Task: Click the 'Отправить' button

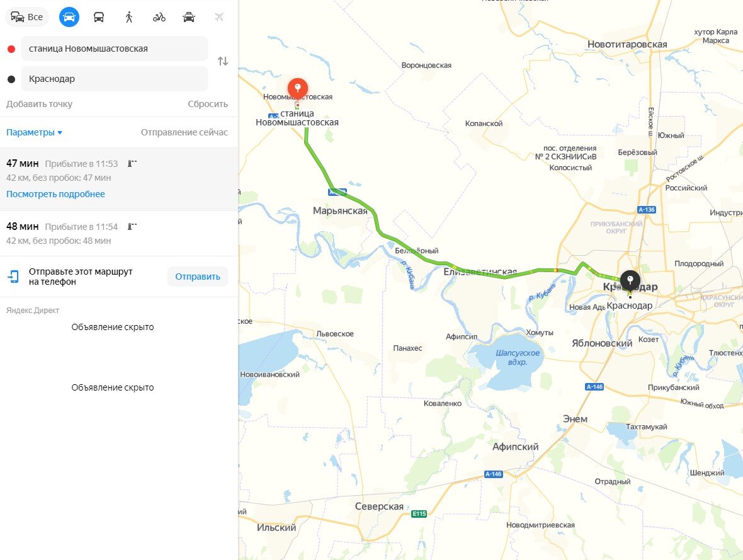Action: (198, 277)
